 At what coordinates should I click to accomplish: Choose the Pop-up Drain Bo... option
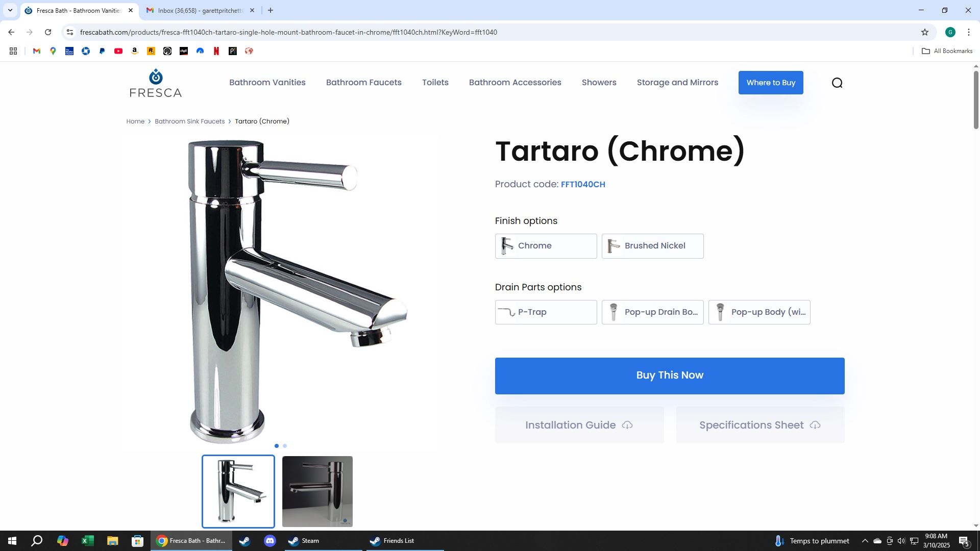coord(652,312)
